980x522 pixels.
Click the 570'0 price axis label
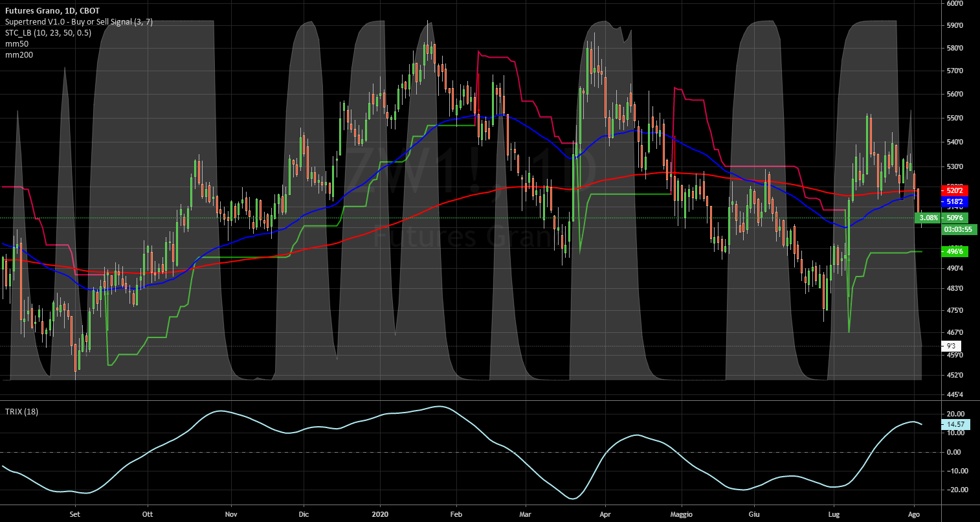coord(955,71)
